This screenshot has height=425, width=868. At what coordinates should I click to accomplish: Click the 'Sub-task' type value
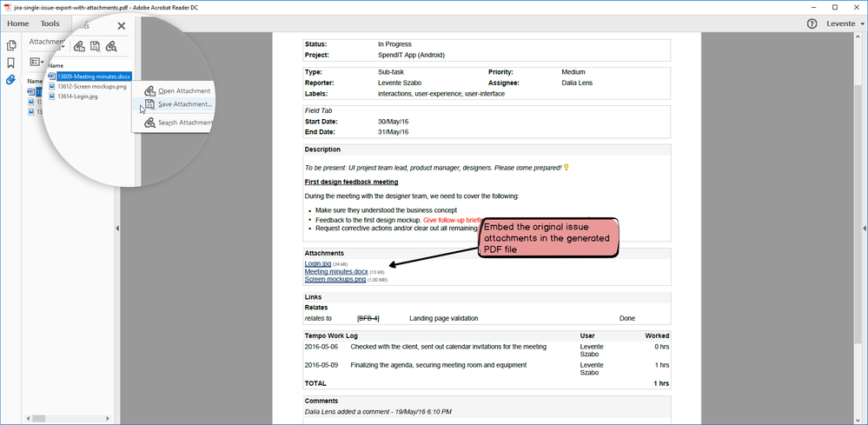point(392,72)
